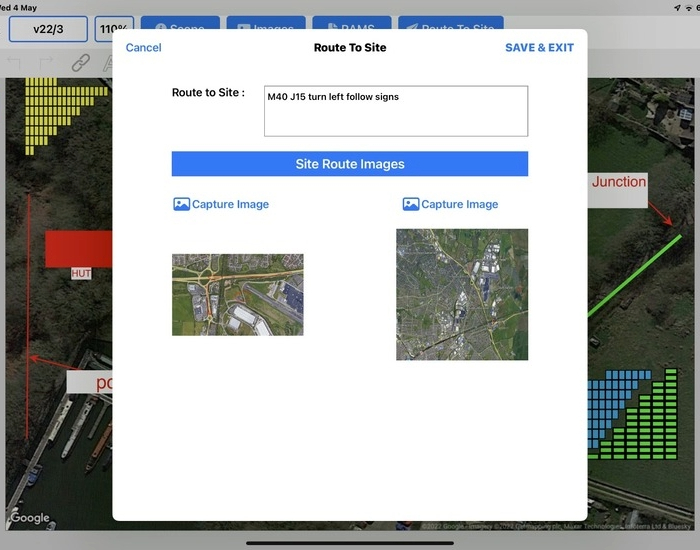Open the motorway junction aerial thumbnail
Screen dimensions: 700x550
point(238,295)
